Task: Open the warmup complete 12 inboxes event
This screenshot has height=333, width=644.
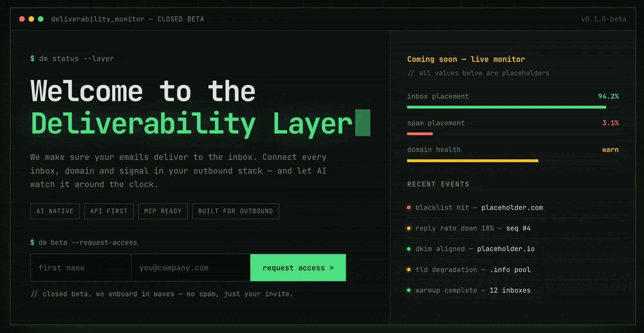Action: click(x=513, y=290)
